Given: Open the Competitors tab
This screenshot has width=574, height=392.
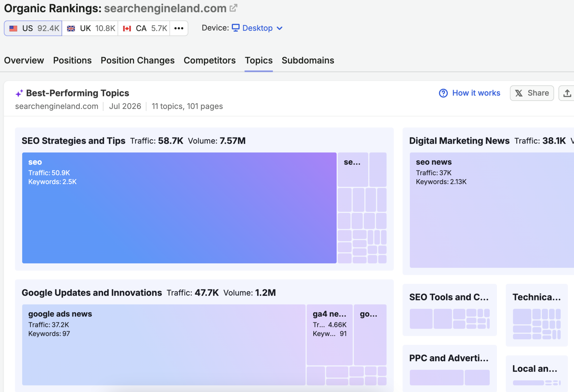Looking at the screenshot, I should pos(210,60).
